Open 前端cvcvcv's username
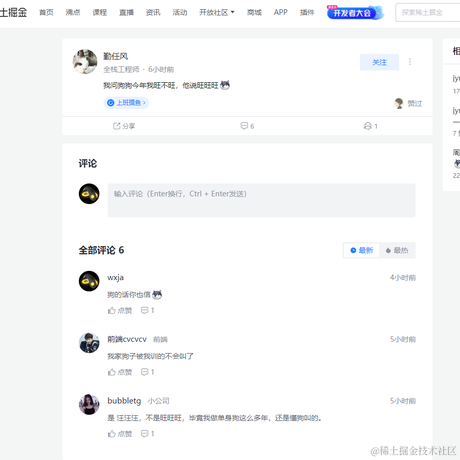 pyautogui.click(x=127, y=339)
